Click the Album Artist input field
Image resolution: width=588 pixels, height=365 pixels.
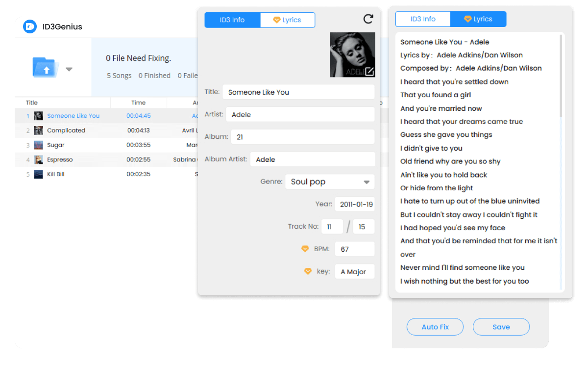(x=312, y=159)
